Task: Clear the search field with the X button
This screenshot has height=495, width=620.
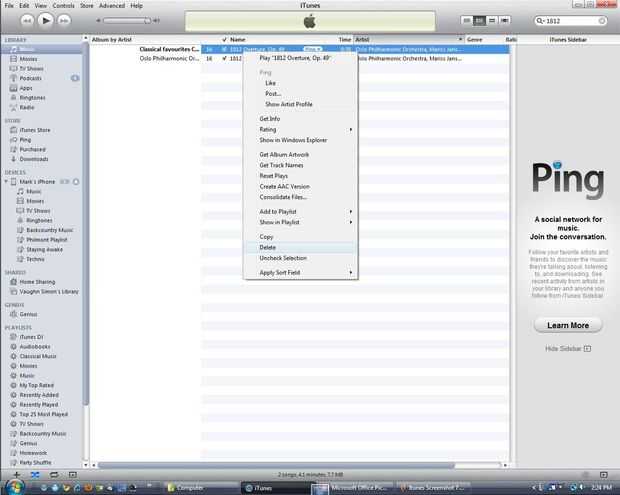Action: [602, 21]
